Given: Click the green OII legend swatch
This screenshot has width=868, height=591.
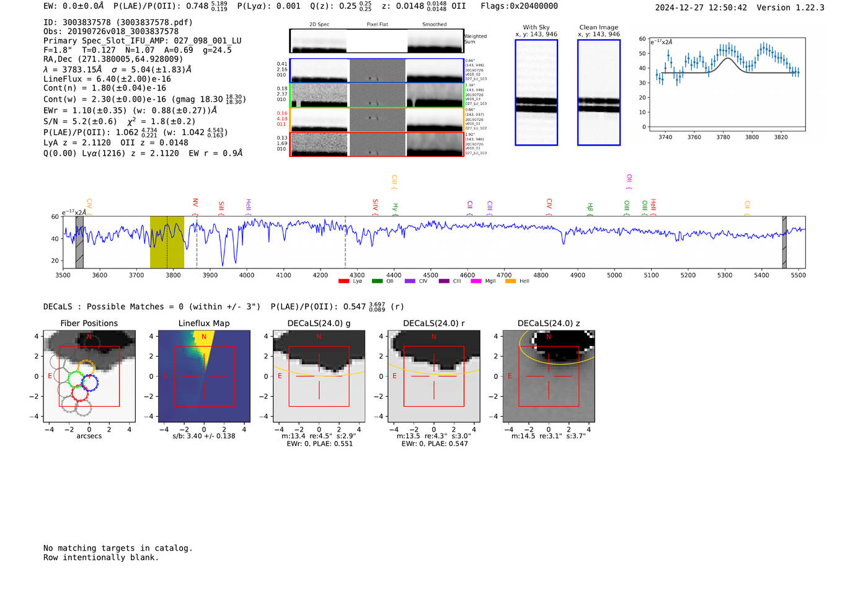Looking at the screenshot, I should tap(377, 282).
